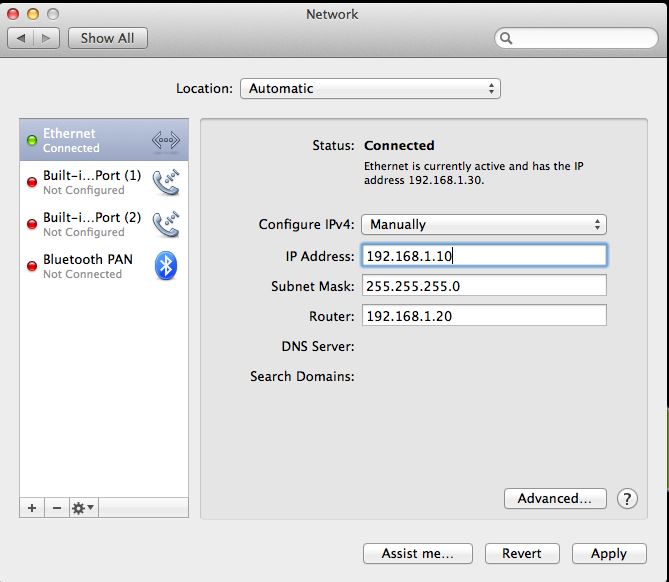Click the forward navigation arrow

(47, 38)
